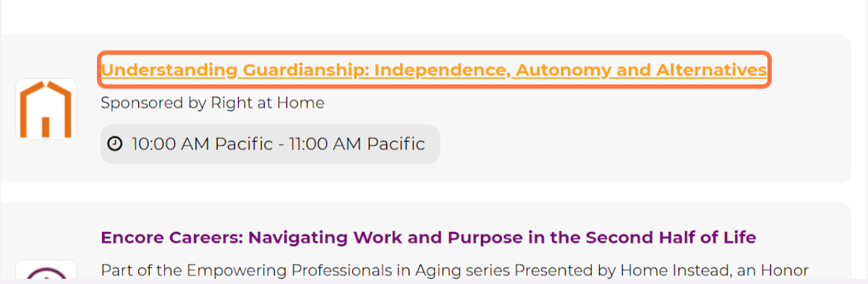This screenshot has width=868, height=284.
Task: Click the 'Sponsored by Right at Home' text
Action: [x=213, y=103]
